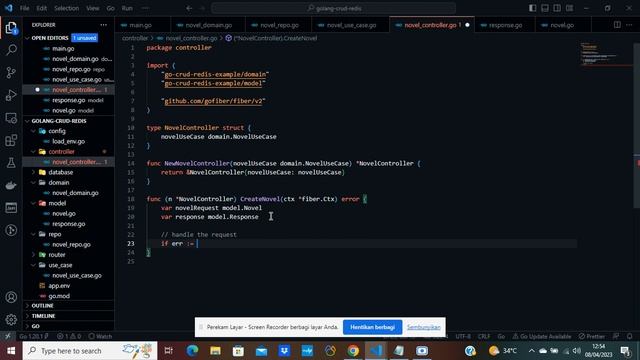Open load_env.go in the file tree

coord(68,141)
